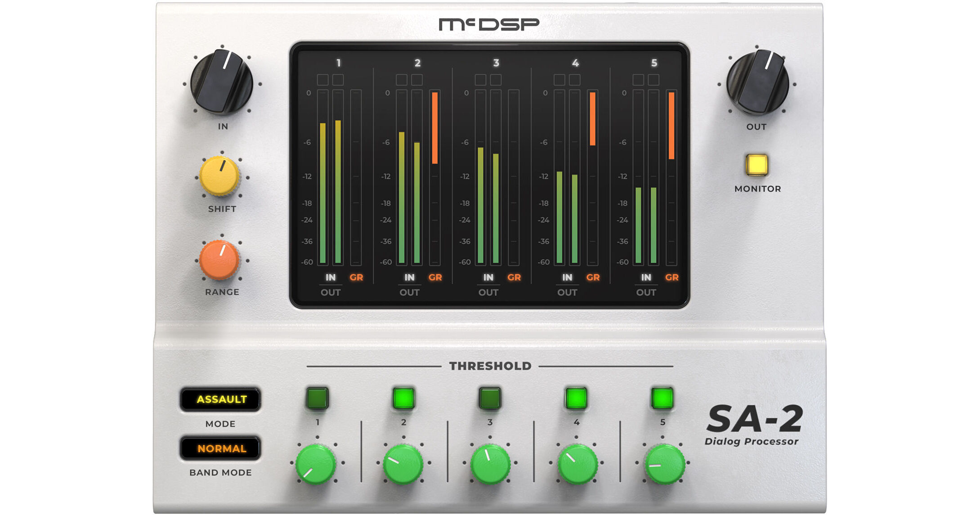
Task: Click band 4 left clip indicator square
Action: (559, 80)
